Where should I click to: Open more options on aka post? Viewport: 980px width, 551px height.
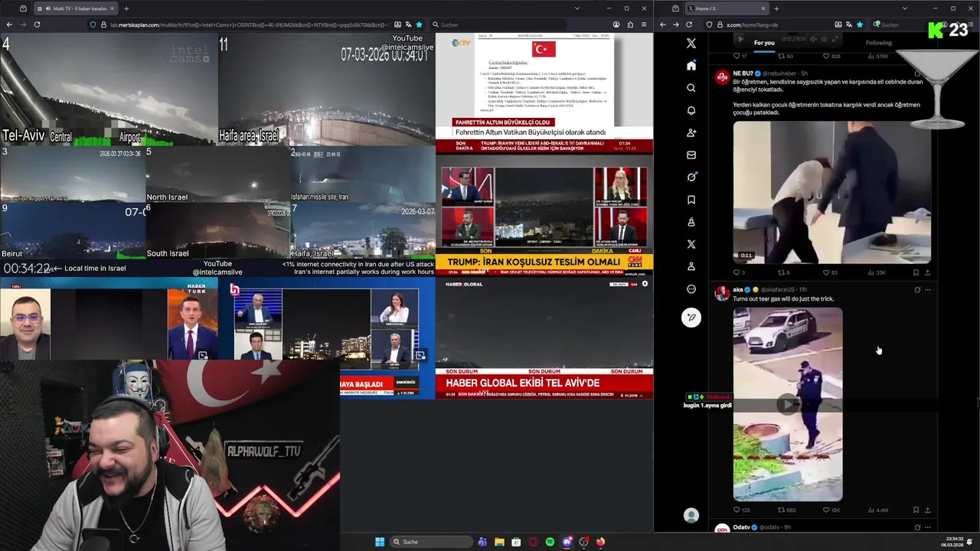928,290
